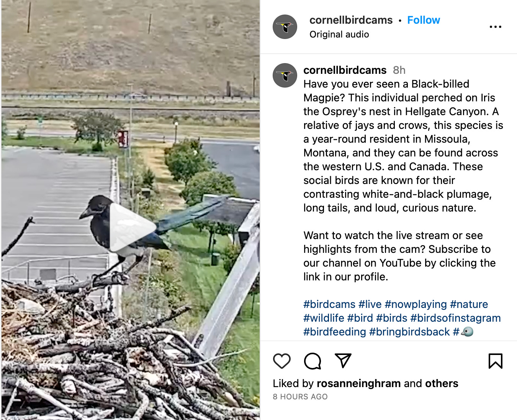Click cornellbirdcams avatar beside caption

(285, 75)
